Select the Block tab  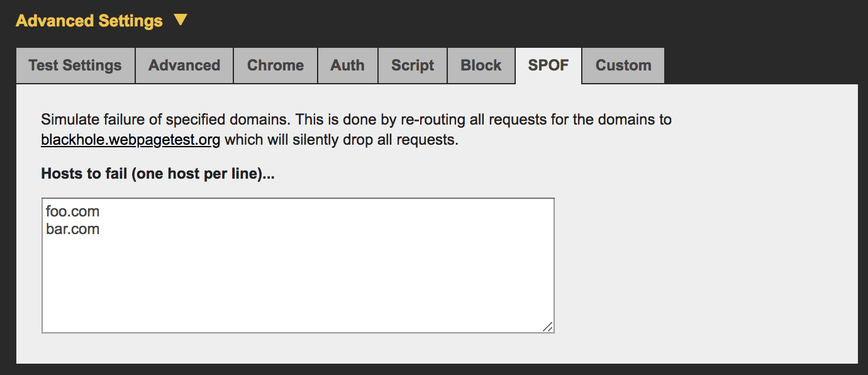tap(481, 65)
